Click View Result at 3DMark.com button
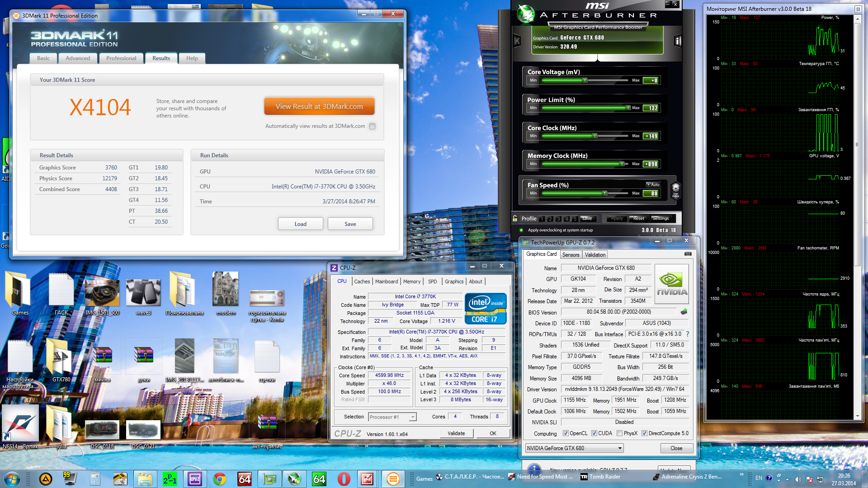Screen dimensions: 868x488 (319, 107)
